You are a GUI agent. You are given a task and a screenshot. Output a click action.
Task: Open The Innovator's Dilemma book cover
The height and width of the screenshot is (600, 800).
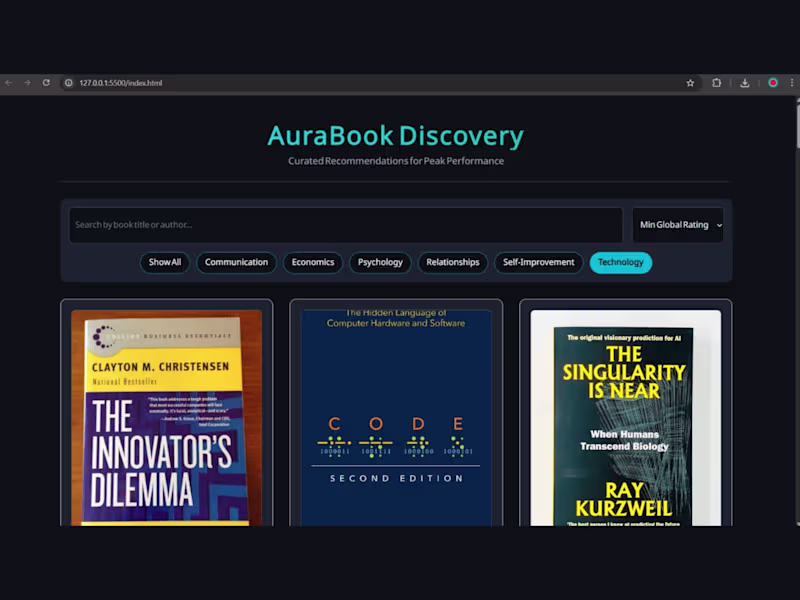(166, 417)
